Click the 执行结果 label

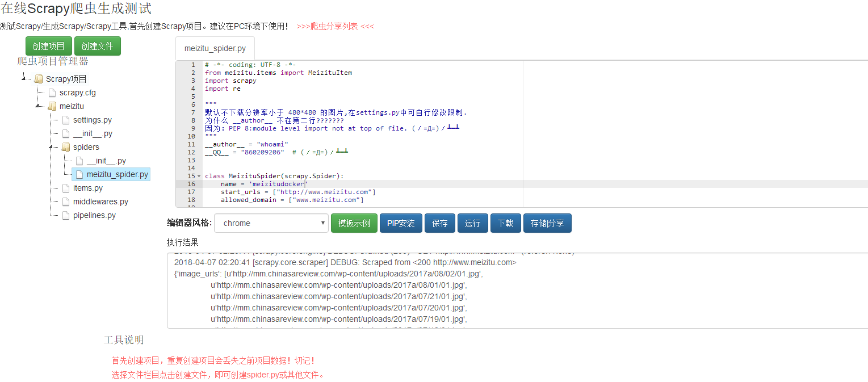point(182,242)
